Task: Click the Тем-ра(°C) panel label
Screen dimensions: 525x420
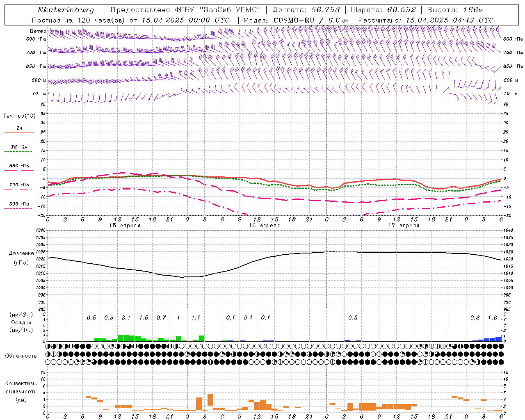Action: click(19, 116)
